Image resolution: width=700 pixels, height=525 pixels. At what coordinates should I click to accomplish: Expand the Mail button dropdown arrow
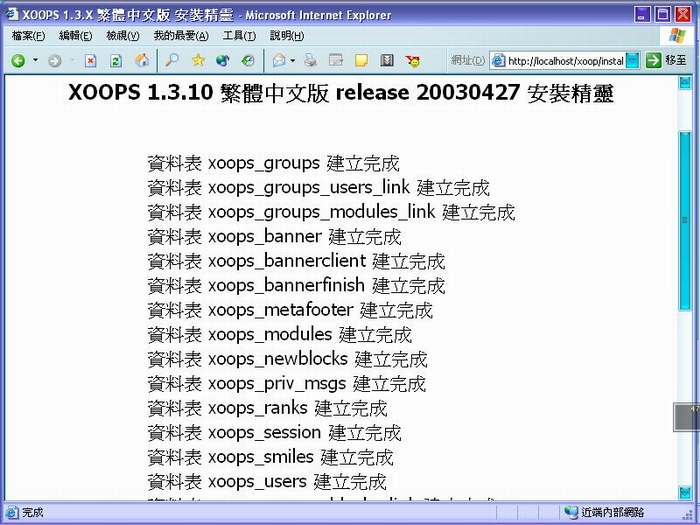tap(292, 60)
